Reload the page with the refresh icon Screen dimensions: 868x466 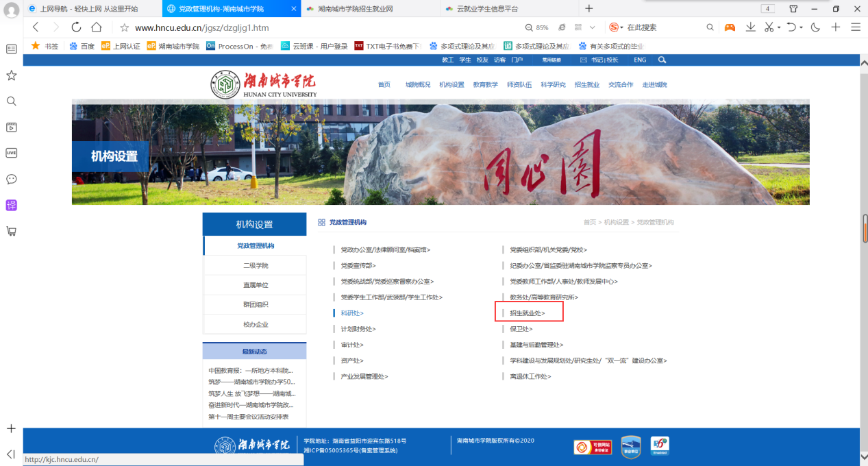[76, 27]
